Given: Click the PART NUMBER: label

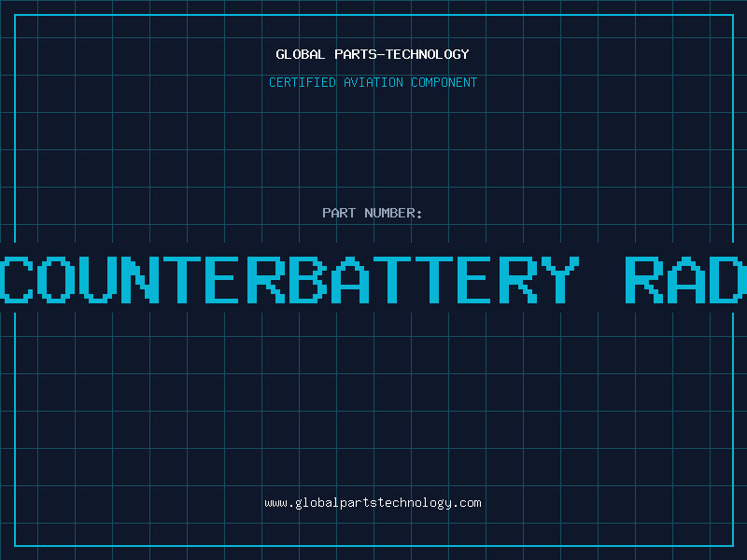Looking at the screenshot, I should click(373, 213).
